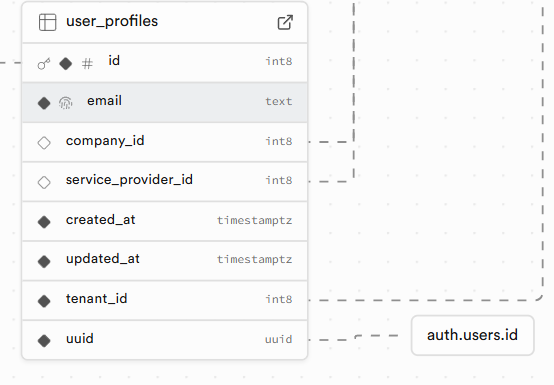Viewport: 554px width, 385px height.
Task: Click the hash identity icon on id row
Action: click(87, 64)
